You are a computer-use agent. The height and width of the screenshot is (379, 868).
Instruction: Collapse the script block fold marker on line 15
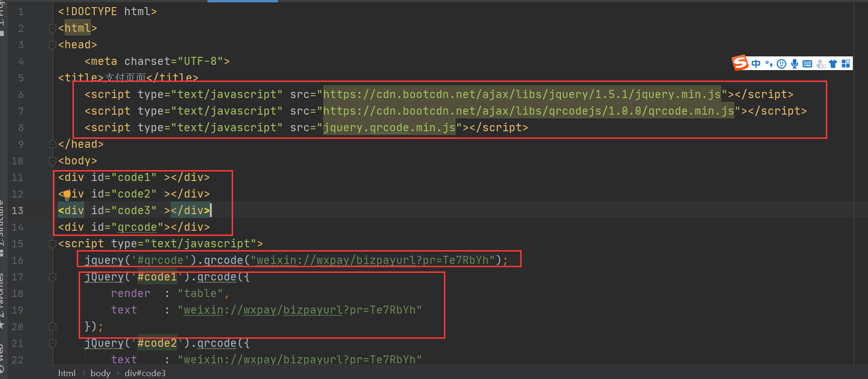pyautogui.click(x=53, y=244)
